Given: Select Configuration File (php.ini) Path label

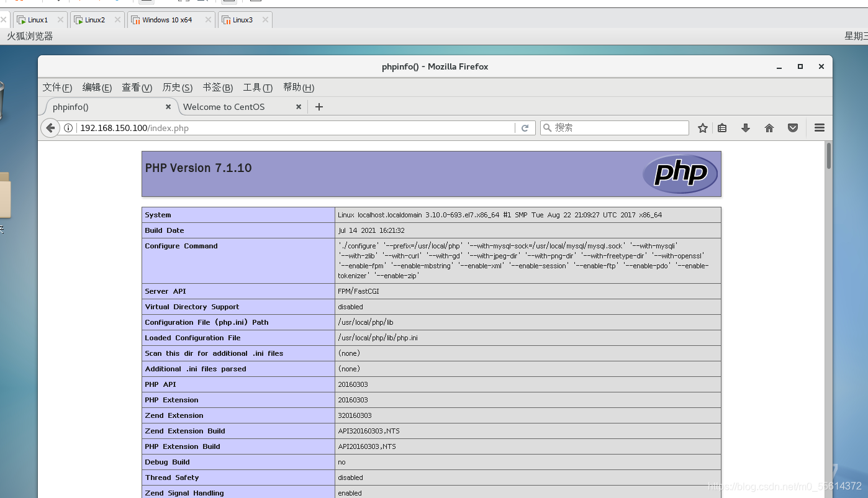Looking at the screenshot, I should [207, 322].
